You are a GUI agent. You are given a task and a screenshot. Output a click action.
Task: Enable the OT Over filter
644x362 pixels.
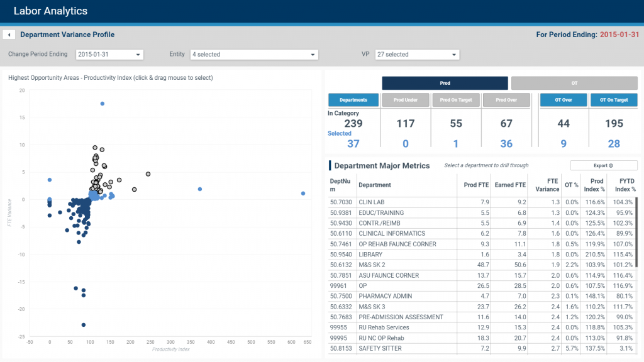click(x=563, y=99)
